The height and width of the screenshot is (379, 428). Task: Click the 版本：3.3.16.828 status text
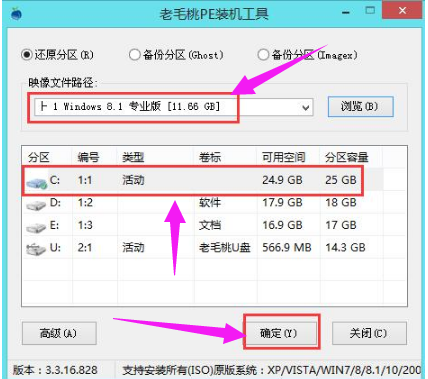point(55,370)
